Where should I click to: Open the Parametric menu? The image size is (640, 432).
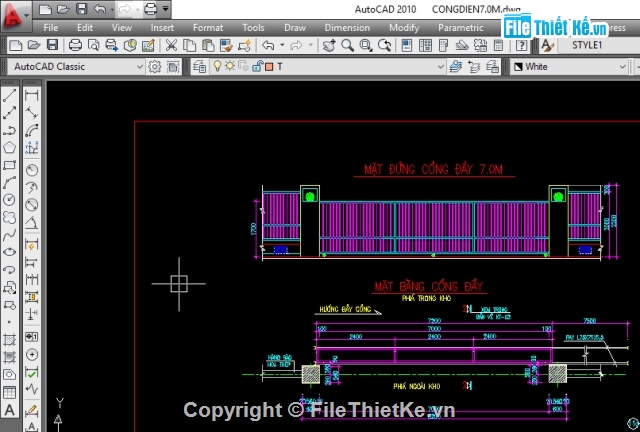(461, 27)
